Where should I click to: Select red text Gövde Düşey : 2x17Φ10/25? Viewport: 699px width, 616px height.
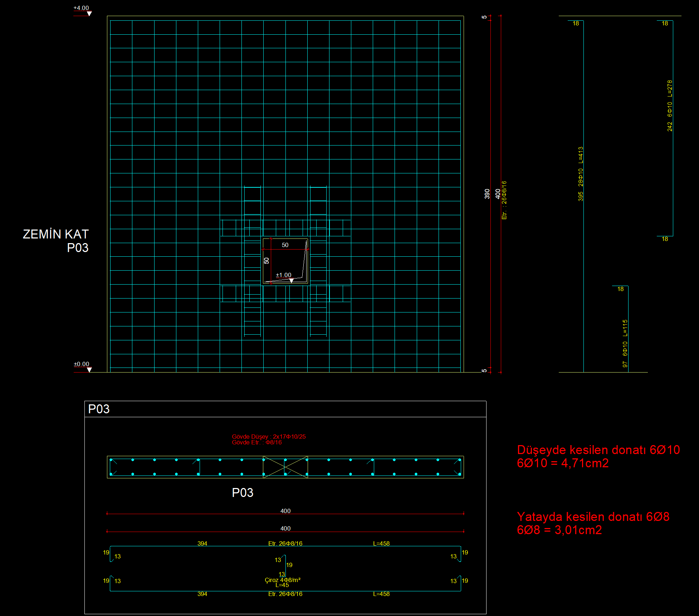pyautogui.click(x=269, y=437)
